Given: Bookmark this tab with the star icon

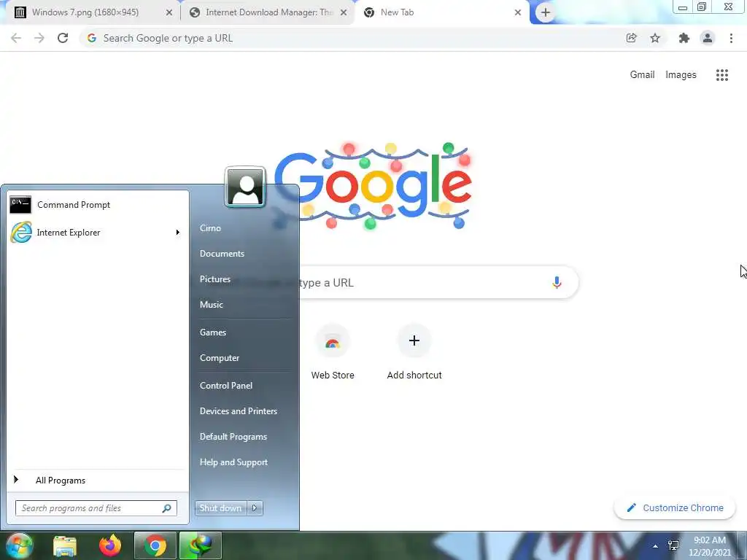Looking at the screenshot, I should (x=655, y=38).
